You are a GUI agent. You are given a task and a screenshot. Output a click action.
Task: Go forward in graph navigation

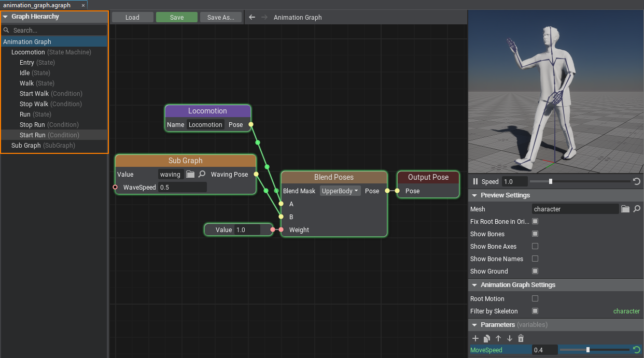point(264,17)
